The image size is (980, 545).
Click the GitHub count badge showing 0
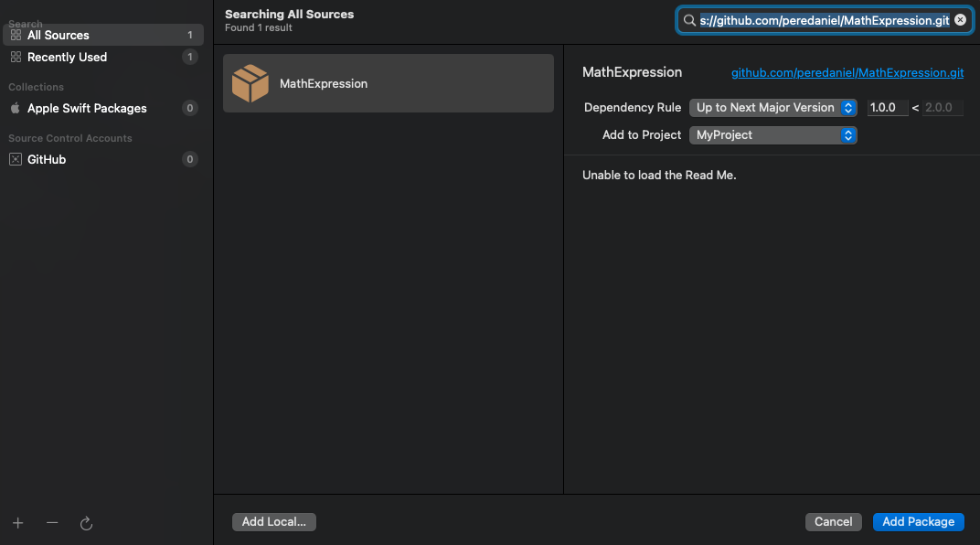[190, 159]
